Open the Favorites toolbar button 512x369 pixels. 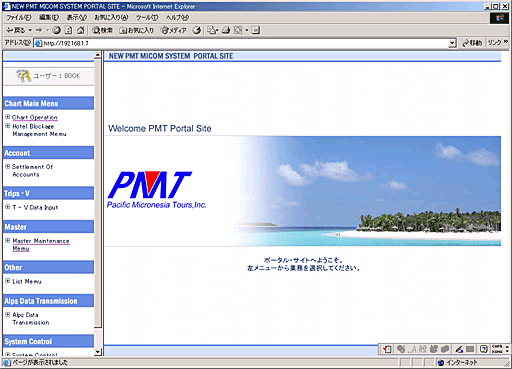pyautogui.click(x=137, y=30)
